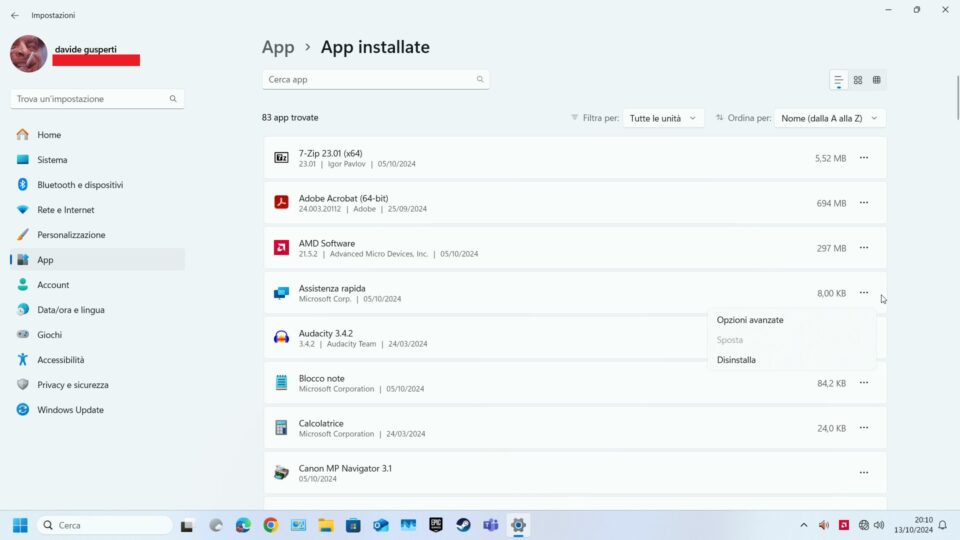Click the back arrow in Impostazioni
Viewport: 960px width, 540px height.
click(15, 15)
